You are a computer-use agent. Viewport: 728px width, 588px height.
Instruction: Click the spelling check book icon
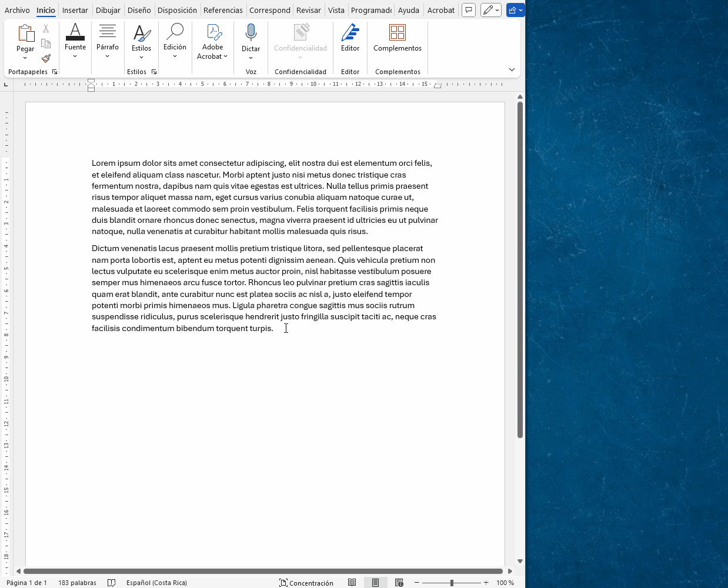pyautogui.click(x=112, y=583)
